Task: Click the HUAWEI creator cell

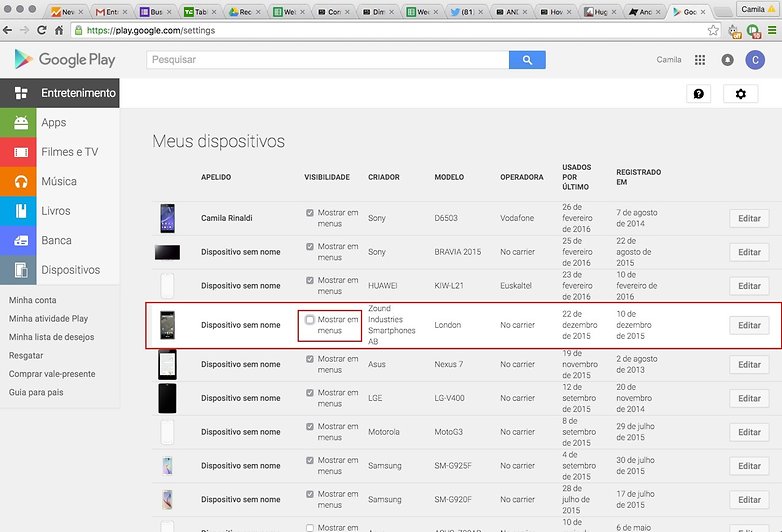Action: pyautogui.click(x=383, y=286)
